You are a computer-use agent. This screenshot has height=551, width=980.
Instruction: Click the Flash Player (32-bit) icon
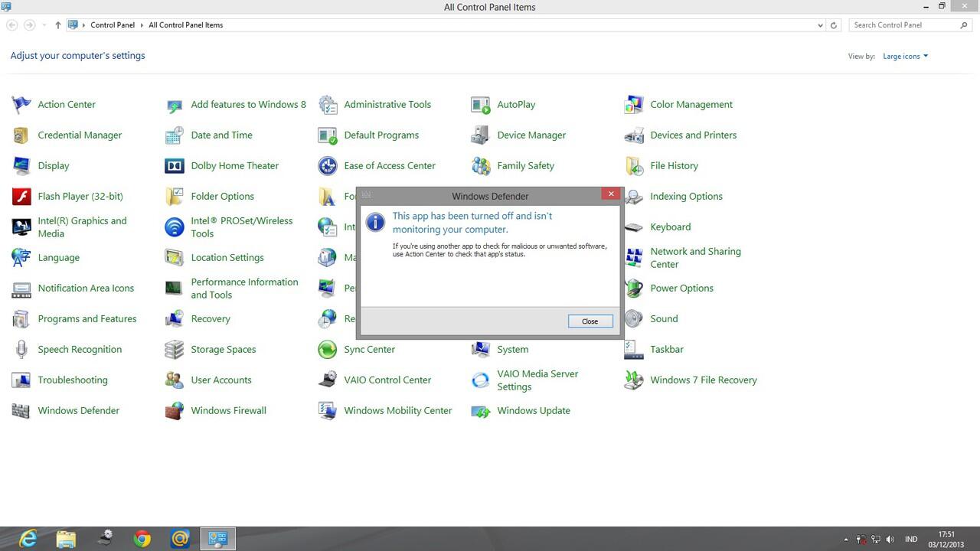click(x=21, y=197)
